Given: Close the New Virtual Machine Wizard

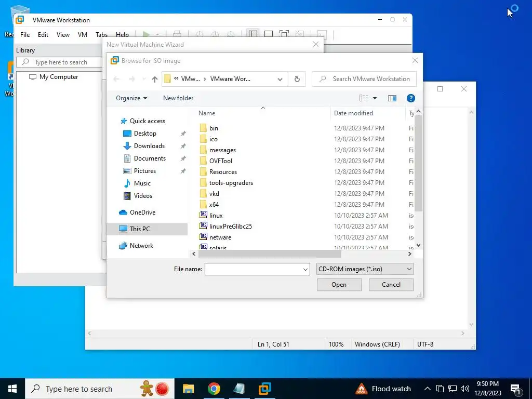Looking at the screenshot, I should [316, 45].
